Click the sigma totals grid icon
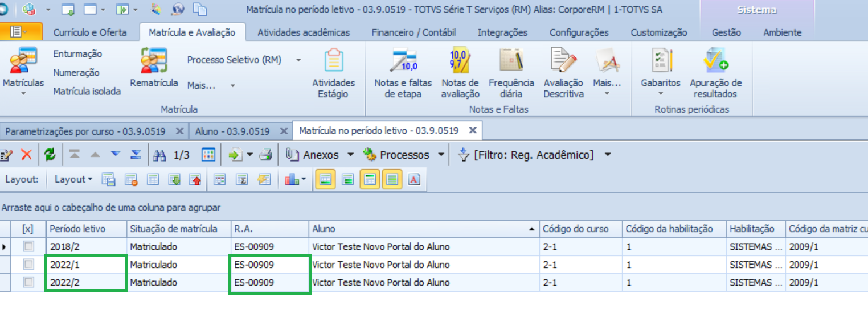This screenshot has height=326, width=868. [241, 180]
